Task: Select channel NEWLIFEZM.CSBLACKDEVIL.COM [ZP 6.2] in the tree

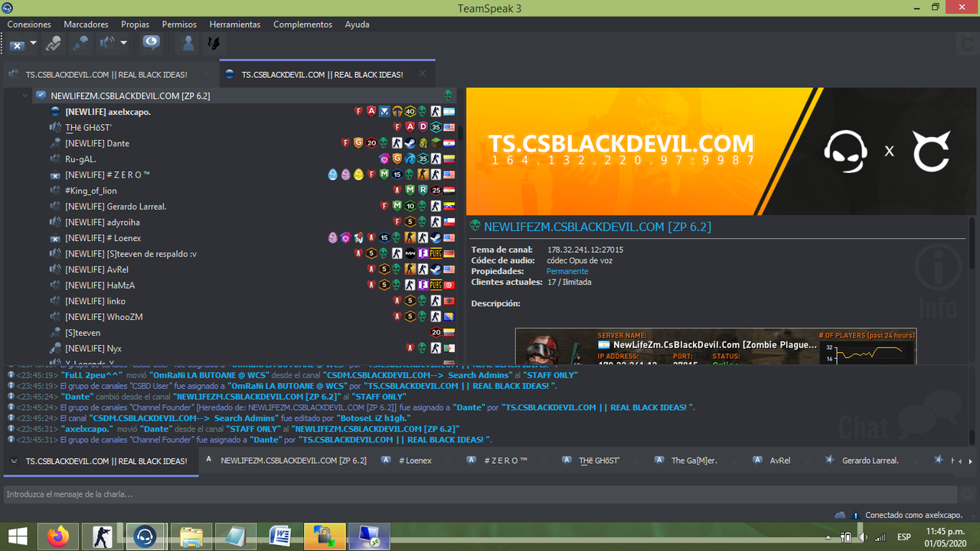Action: pyautogui.click(x=130, y=96)
